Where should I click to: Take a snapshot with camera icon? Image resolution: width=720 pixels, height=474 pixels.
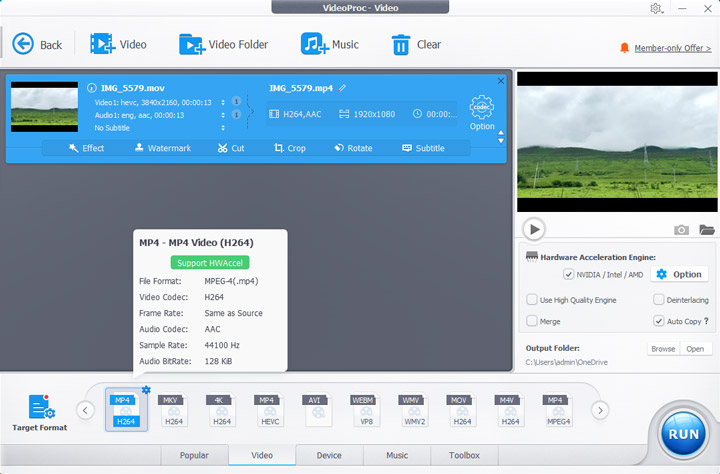click(681, 229)
